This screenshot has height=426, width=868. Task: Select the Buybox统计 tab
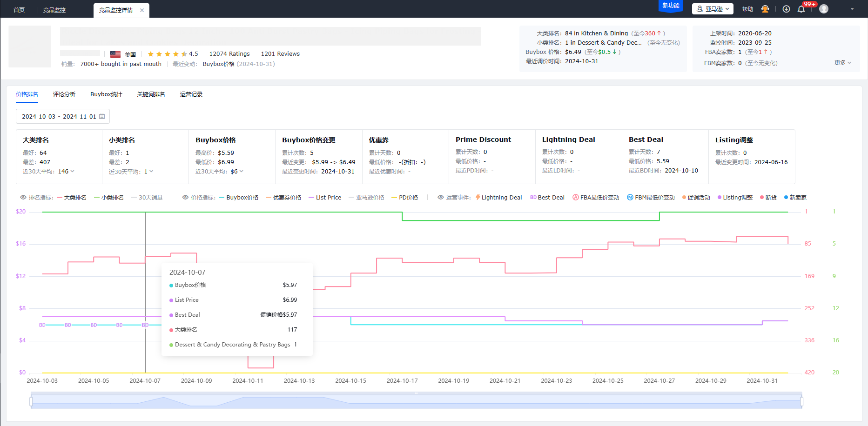[106, 94]
